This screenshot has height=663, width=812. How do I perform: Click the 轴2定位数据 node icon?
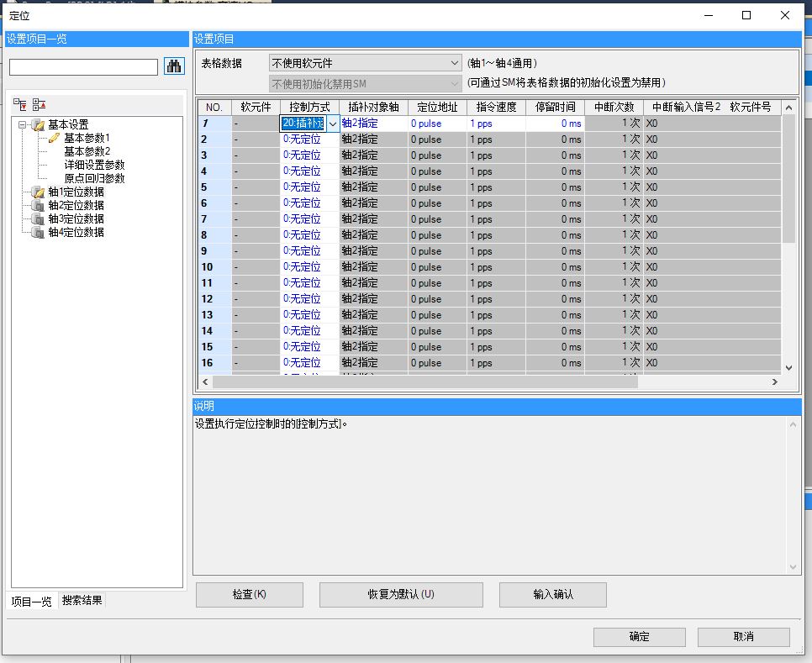tap(38, 205)
